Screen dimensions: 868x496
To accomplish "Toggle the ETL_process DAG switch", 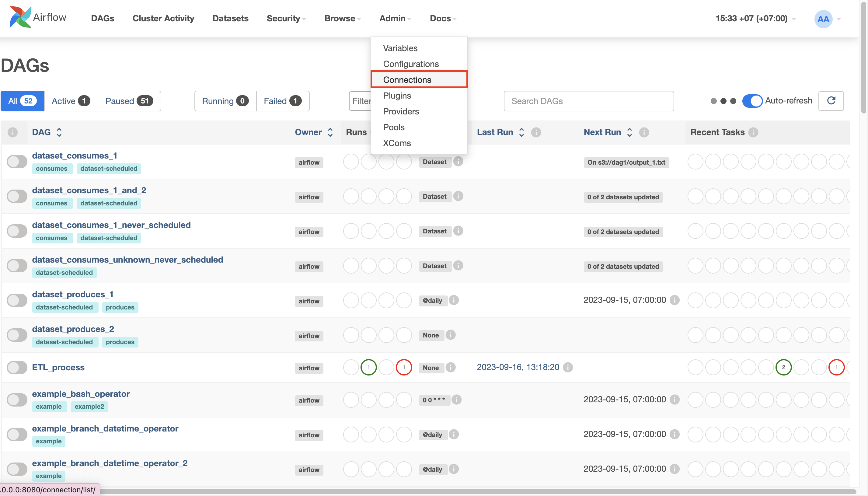I will [17, 368].
